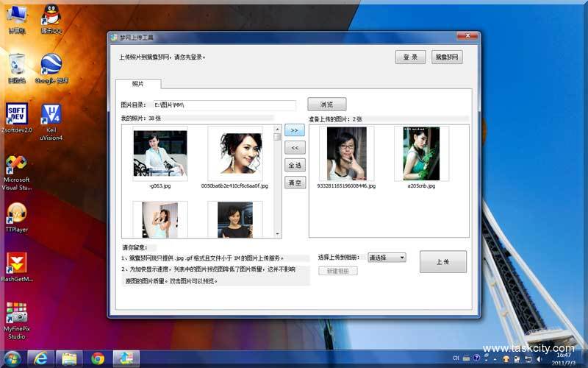588x368 pixels.
Task: Open the TTPlayer desktop icon
Action: coord(16,214)
